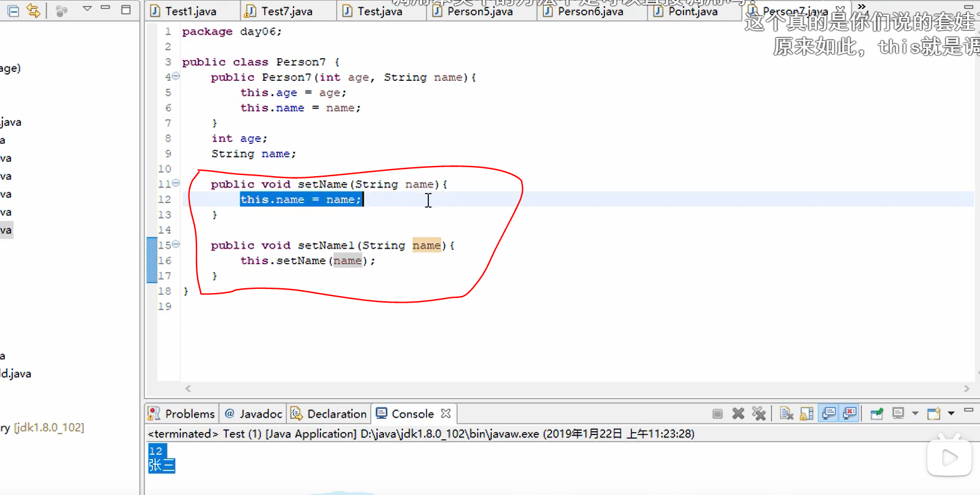Switch to the Test1.java editor tab
The width and height of the screenshot is (980, 495).
tap(190, 11)
